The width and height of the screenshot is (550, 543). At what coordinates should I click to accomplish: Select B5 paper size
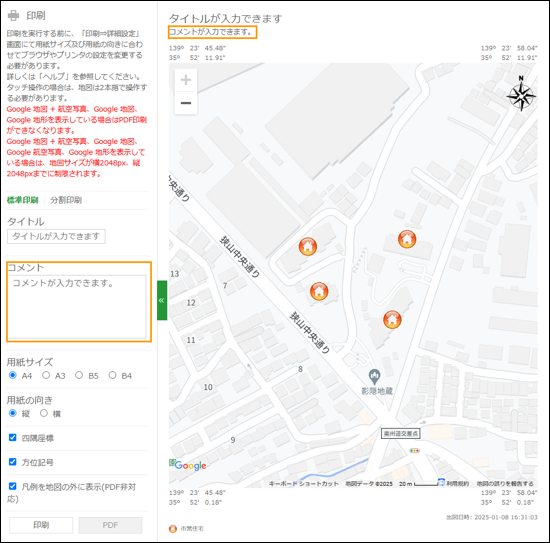(x=79, y=375)
